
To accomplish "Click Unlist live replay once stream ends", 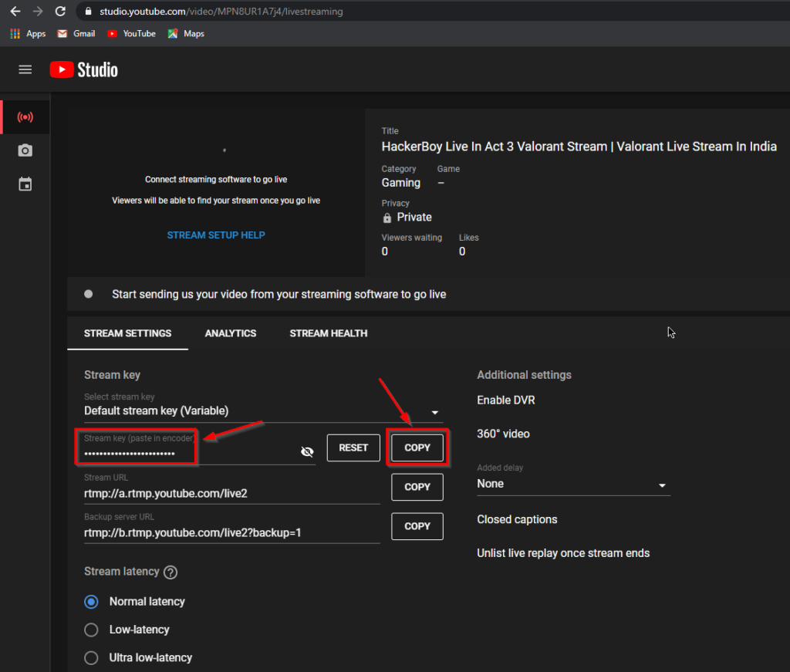I will pyautogui.click(x=563, y=553).
